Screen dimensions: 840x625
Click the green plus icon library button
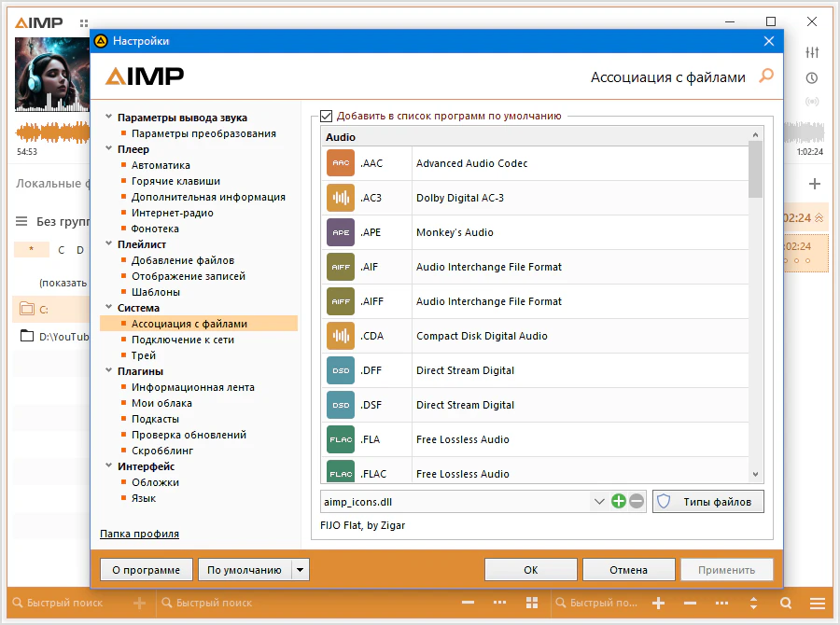click(x=618, y=502)
